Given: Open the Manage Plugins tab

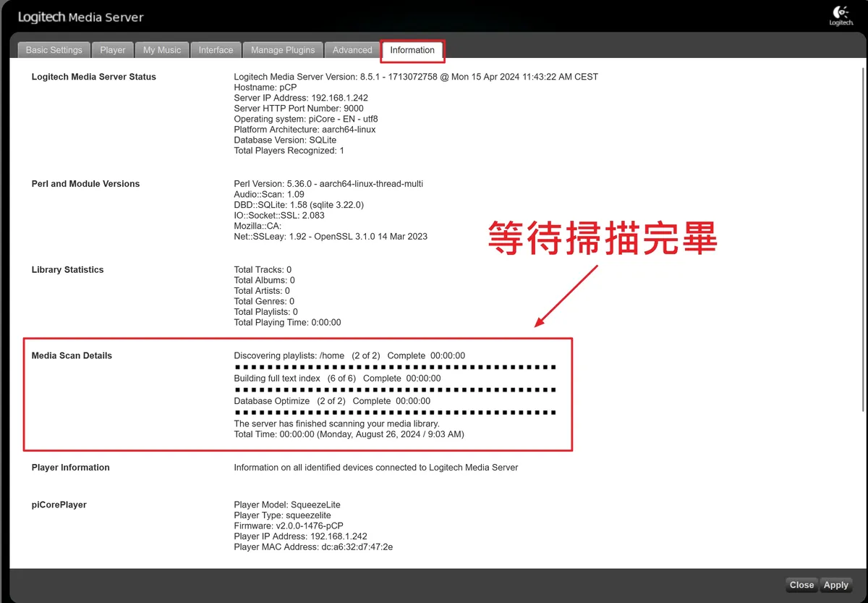Looking at the screenshot, I should pyautogui.click(x=283, y=50).
